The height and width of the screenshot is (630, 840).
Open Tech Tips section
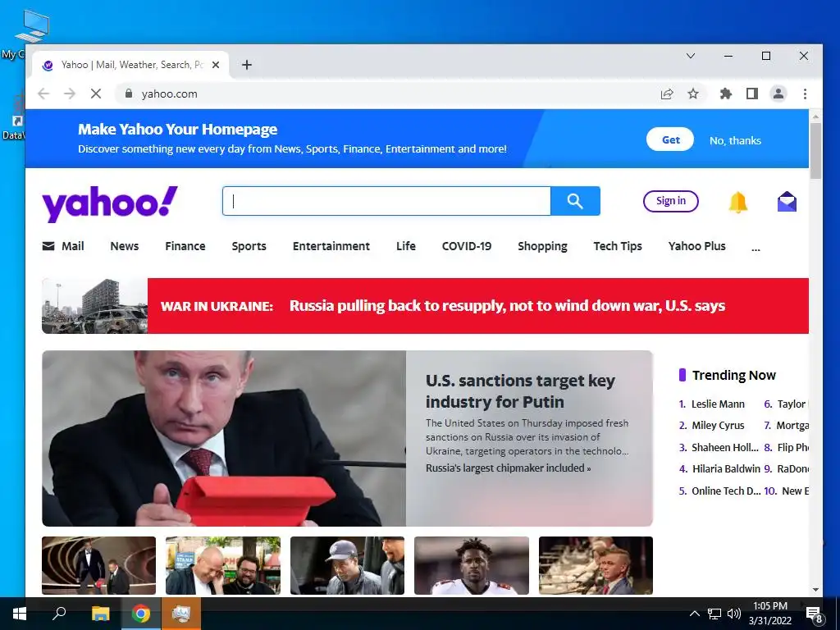617,246
